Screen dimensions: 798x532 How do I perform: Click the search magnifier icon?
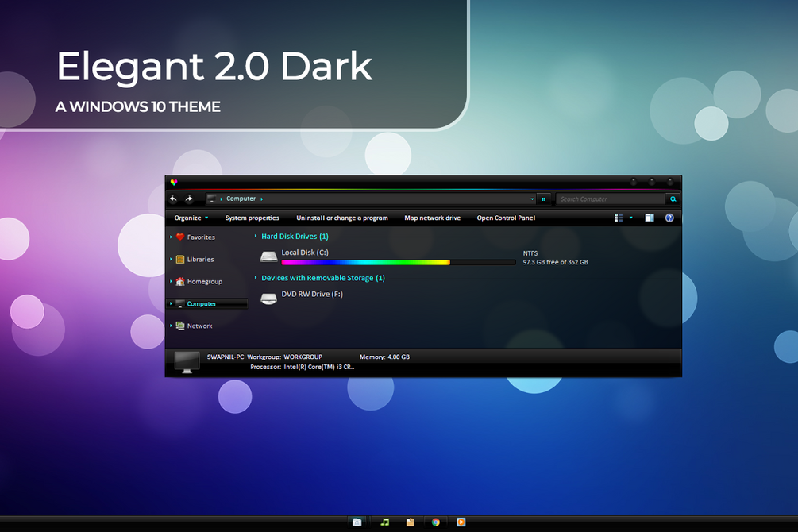673,199
